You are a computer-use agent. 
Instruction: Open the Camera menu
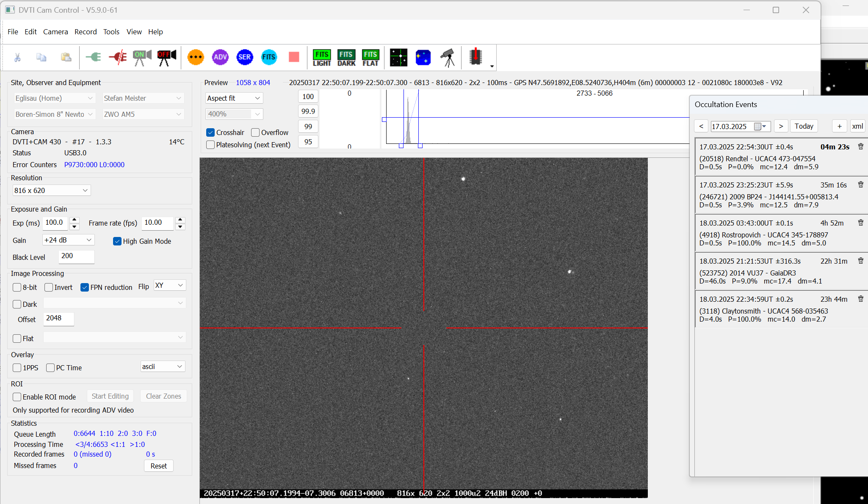[x=55, y=32]
